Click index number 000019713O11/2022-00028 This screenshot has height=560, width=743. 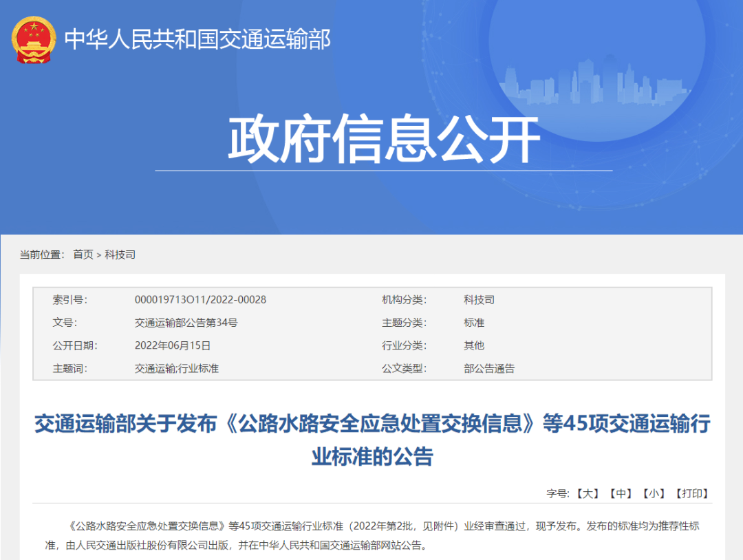coord(200,300)
